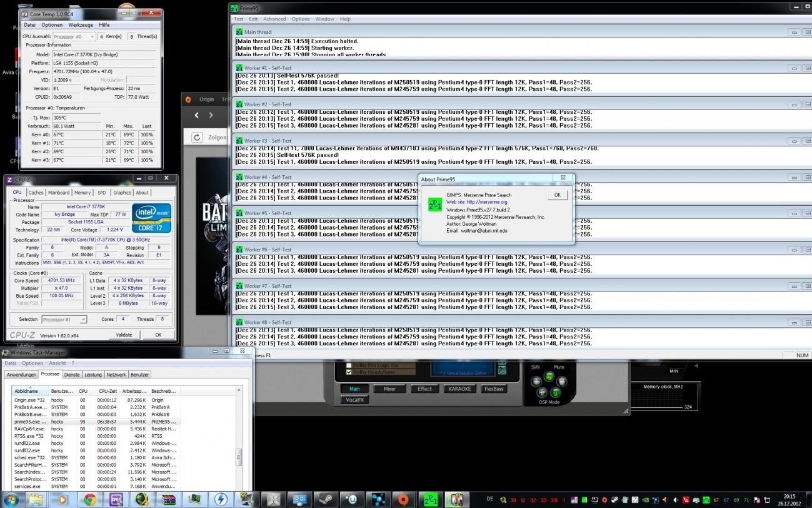Click the SVN button in DSP Mode panel

click(536, 381)
